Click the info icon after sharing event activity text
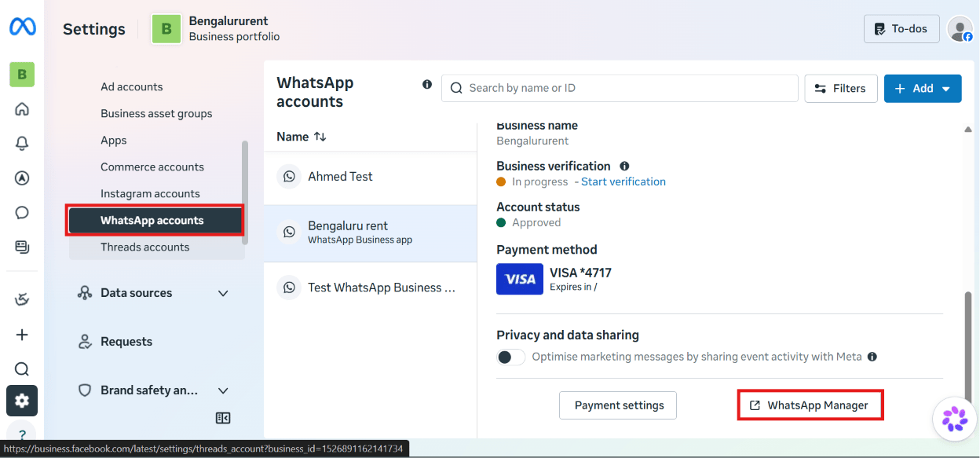Screen dimensions: 980x458 pyautogui.click(x=872, y=357)
